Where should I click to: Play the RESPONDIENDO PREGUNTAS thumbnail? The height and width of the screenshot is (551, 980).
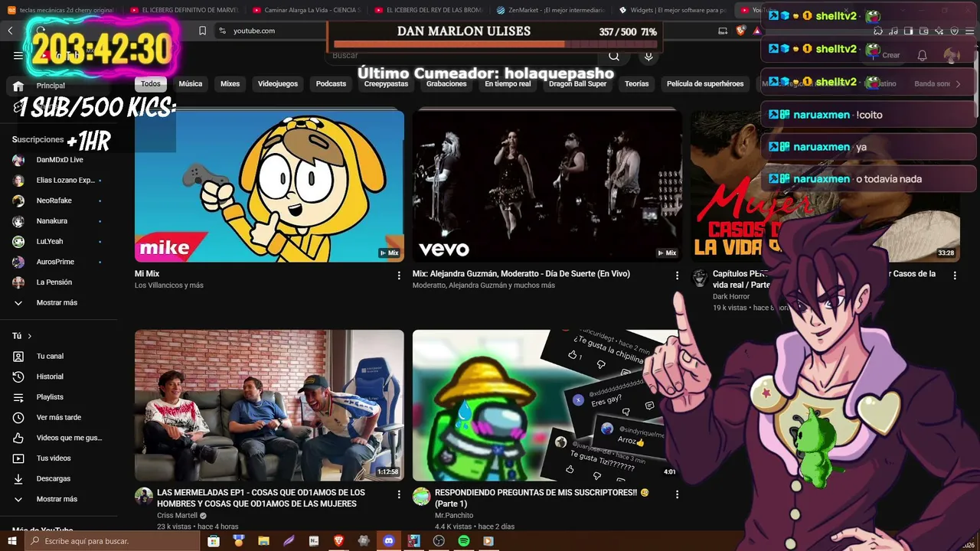[x=547, y=406]
